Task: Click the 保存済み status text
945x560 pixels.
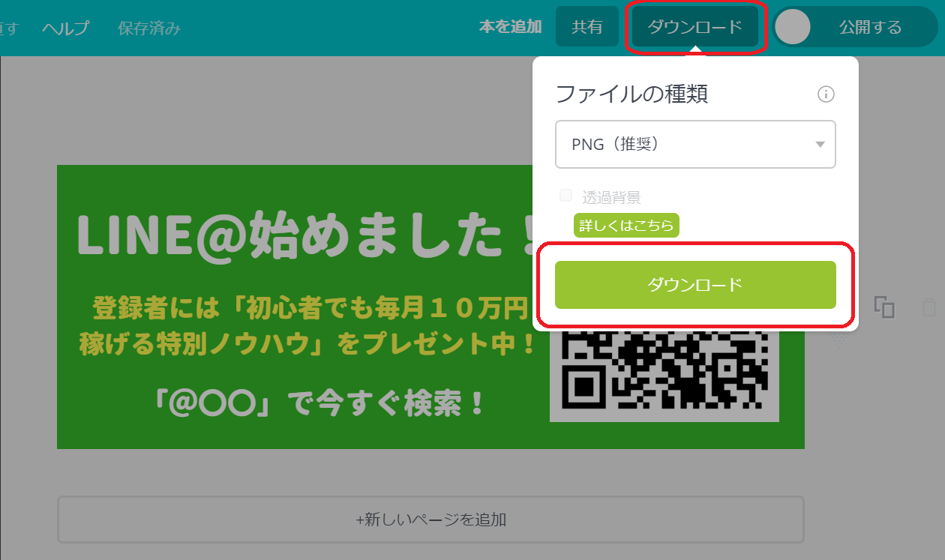Action: [x=148, y=28]
